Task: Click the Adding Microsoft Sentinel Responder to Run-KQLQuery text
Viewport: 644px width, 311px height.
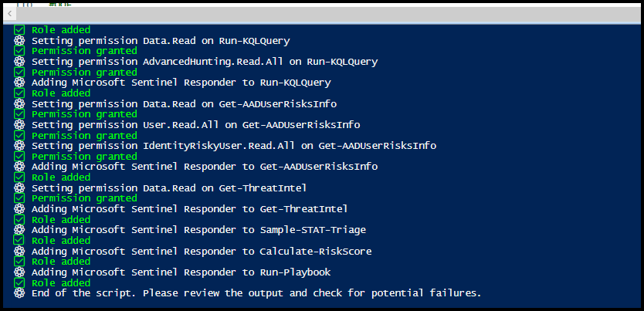Action: [x=181, y=83]
